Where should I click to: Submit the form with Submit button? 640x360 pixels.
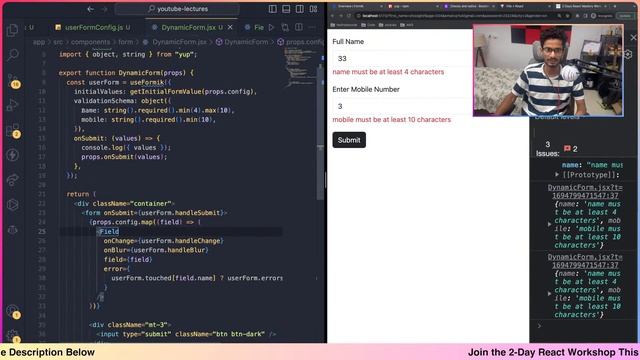click(x=349, y=140)
